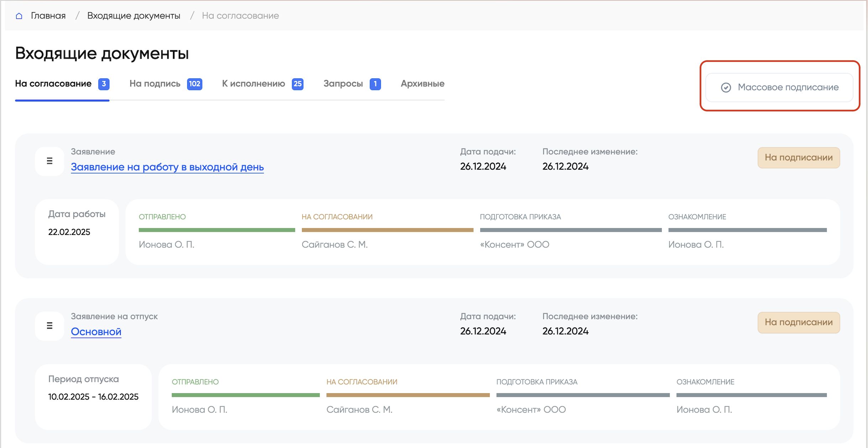The image size is (868, 448).
Task: Go to the Архивные tab
Action: point(422,84)
